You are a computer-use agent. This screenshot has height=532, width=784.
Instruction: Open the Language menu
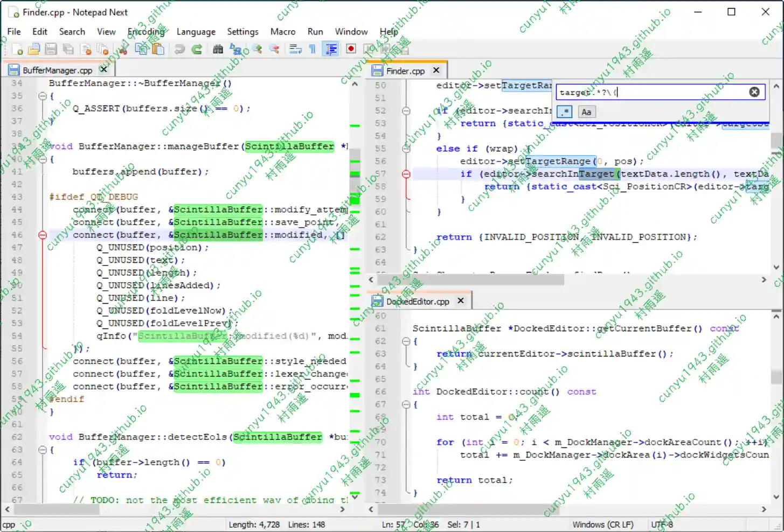196,32
